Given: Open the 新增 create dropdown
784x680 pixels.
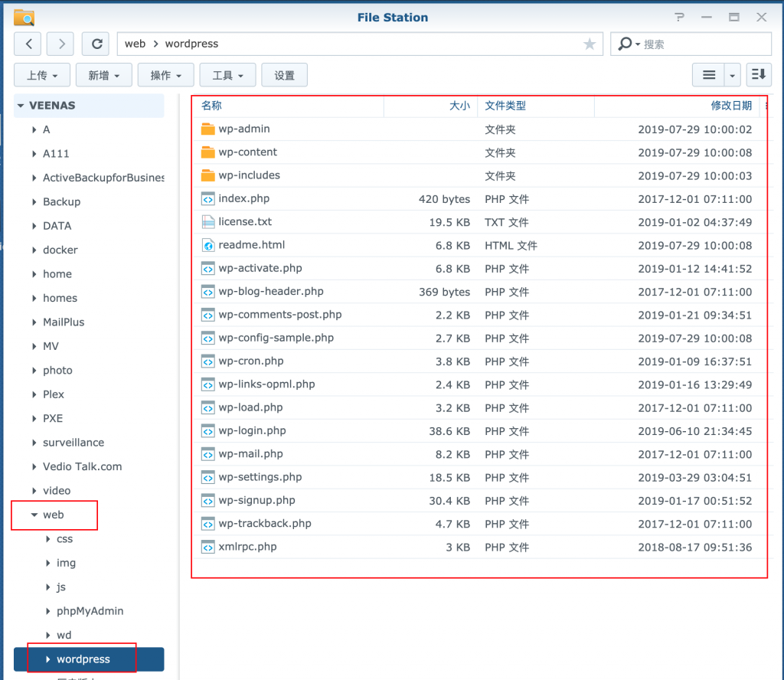Looking at the screenshot, I should 104,75.
